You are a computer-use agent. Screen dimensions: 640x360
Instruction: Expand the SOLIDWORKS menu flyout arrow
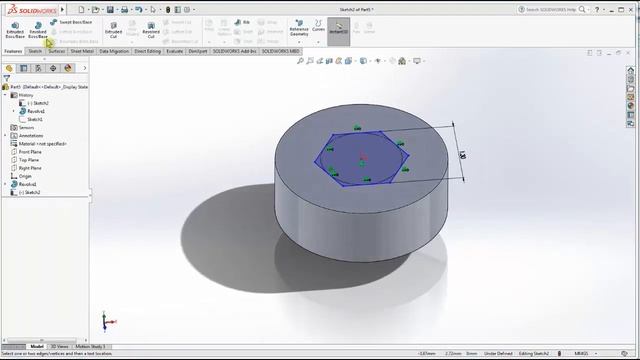click(62, 9)
